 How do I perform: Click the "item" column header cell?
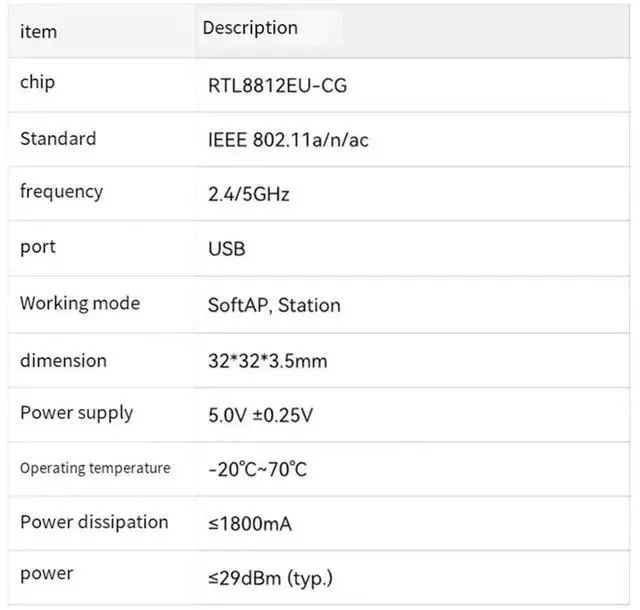point(39,32)
